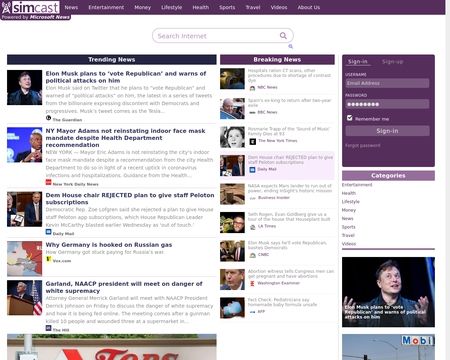Click the Tops store image at bottom
This screenshot has width=450, height=360.
point(112,347)
